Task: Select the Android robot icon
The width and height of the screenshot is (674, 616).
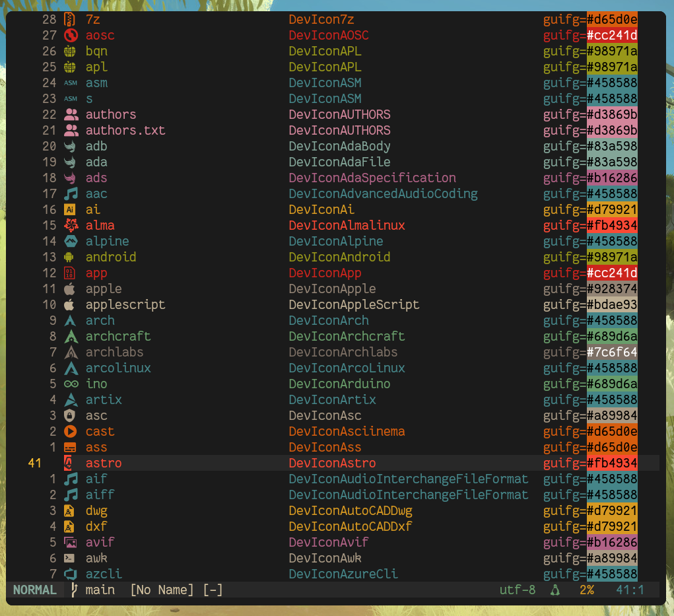Action: coord(71,257)
